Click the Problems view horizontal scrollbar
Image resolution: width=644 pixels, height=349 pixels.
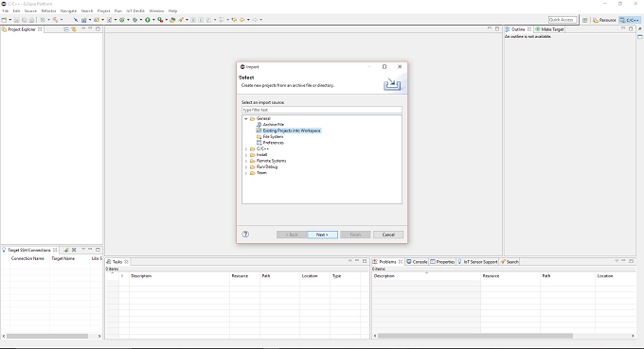[x=475, y=336]
